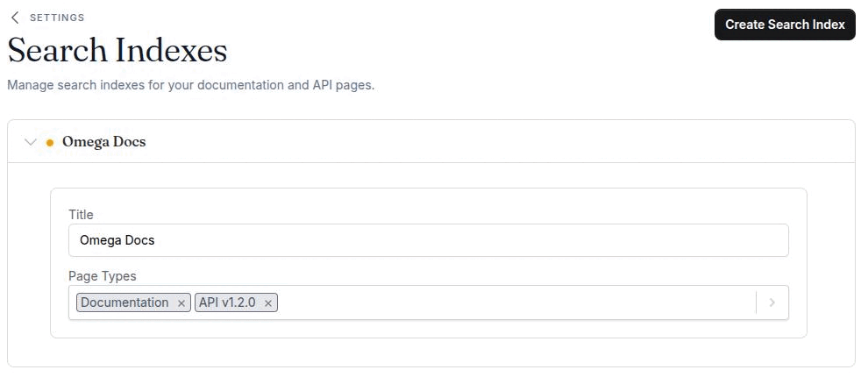Click the API v1.2.0 tag label

pos(227,302)
